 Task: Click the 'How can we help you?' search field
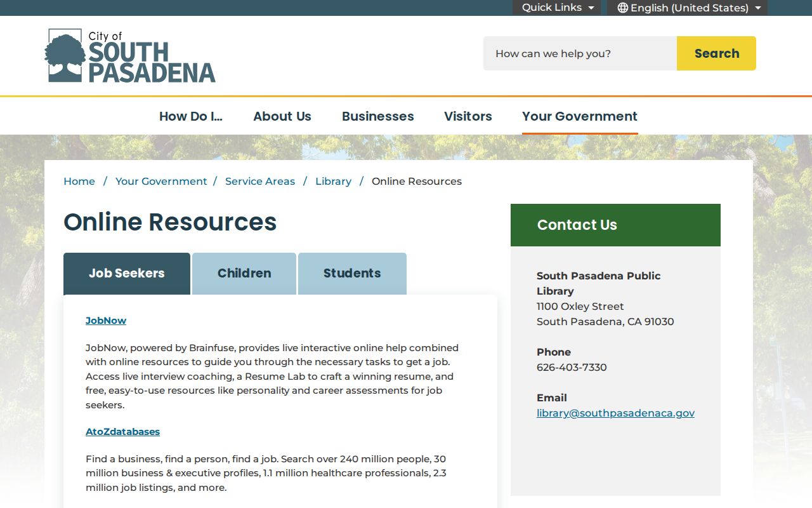coord(580,53)
